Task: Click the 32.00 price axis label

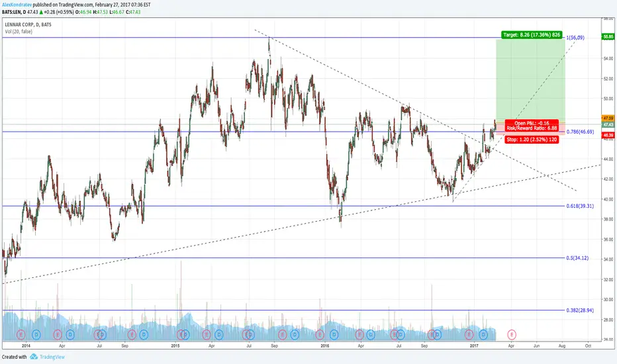Action: coord(608,279)
